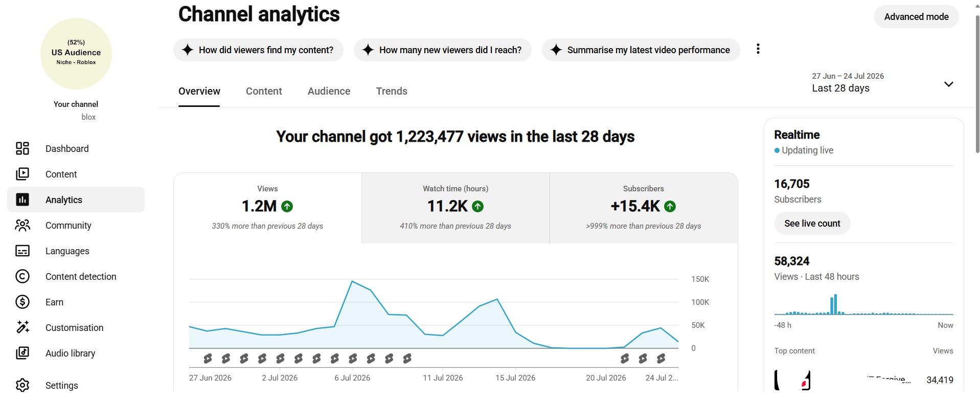Click the Content library icon
This screenshot has width=980, height=400.
[x=22, y=174]
